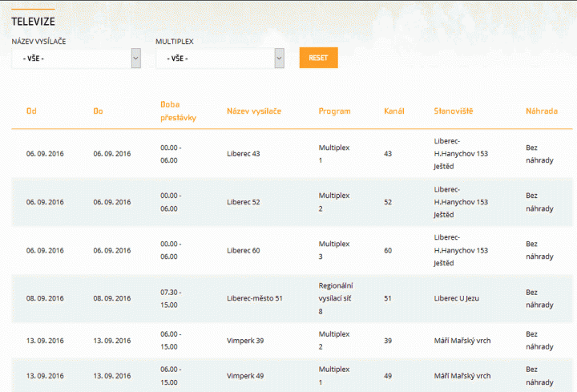Viewport: 577px width, 392px height.
Task: Click the Liberec 60 transmitter name
Action: 244,250
